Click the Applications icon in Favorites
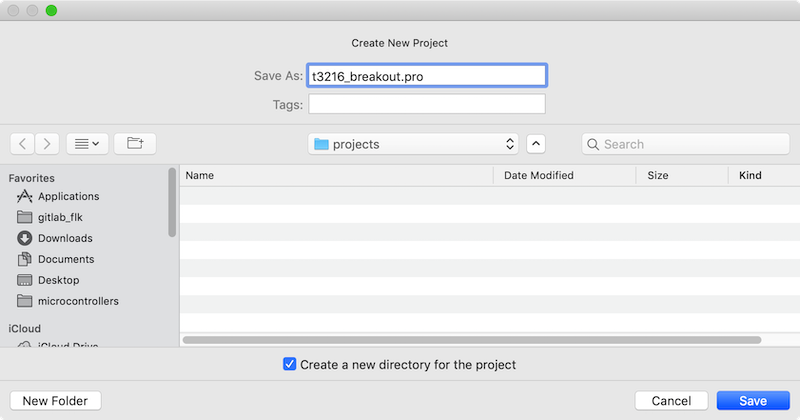This screenshot has width=800, height=420. [24, 196]
